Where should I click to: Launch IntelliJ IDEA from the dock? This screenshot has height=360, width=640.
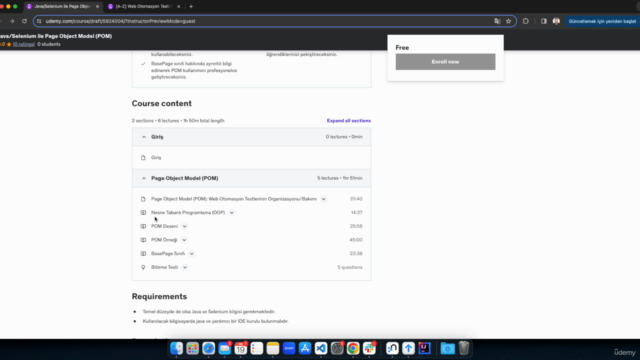point(424,348)
